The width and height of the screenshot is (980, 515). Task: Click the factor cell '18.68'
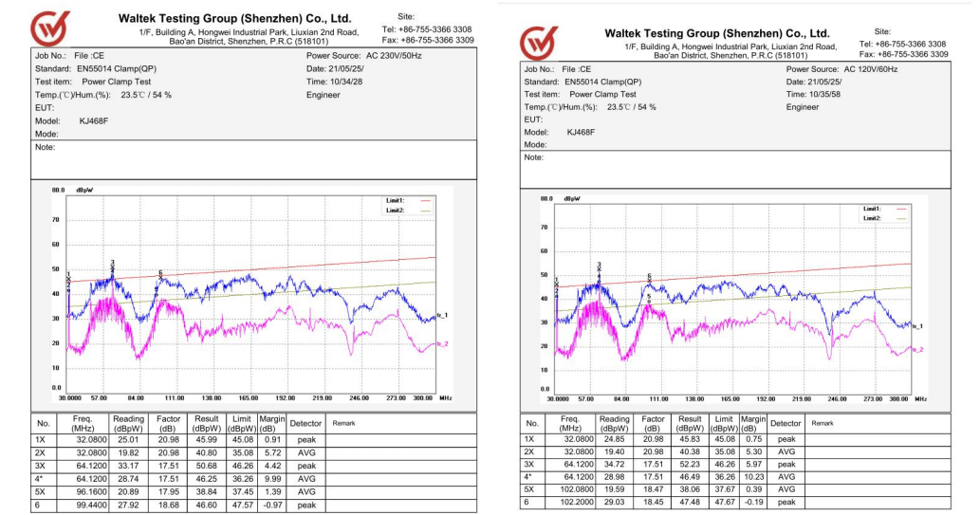[169, 506]
